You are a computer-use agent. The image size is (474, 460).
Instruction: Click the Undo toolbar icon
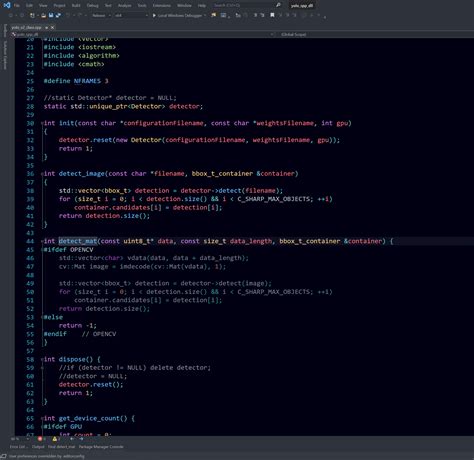[x=68, y=15]
